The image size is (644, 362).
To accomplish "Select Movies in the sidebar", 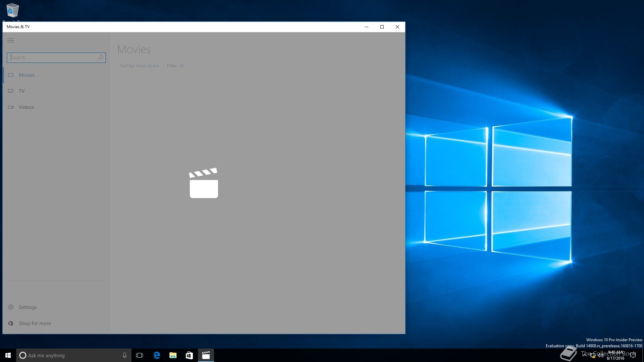I will 56,75.
